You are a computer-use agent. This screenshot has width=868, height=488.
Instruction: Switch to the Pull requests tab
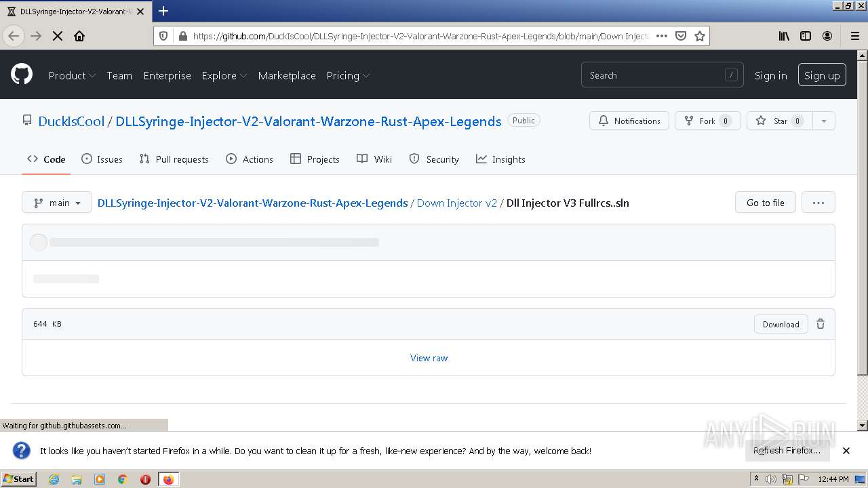click(x=174, y=159)
